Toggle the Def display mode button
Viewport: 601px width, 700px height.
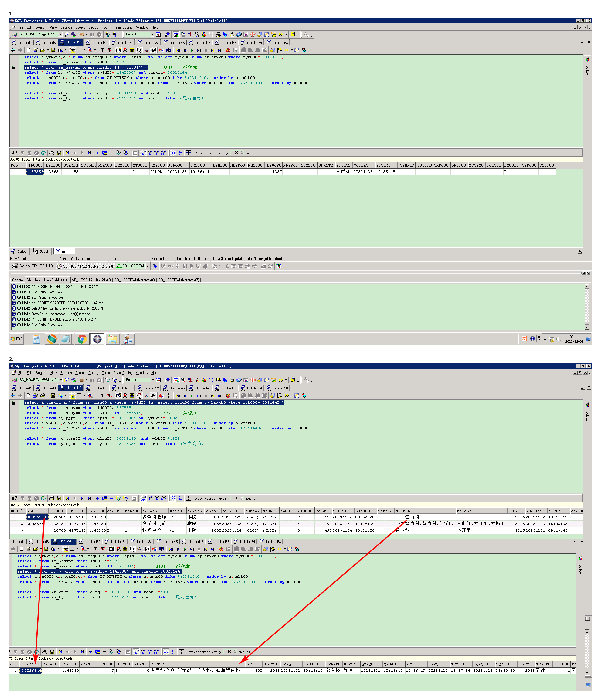[x=143, y=153]
